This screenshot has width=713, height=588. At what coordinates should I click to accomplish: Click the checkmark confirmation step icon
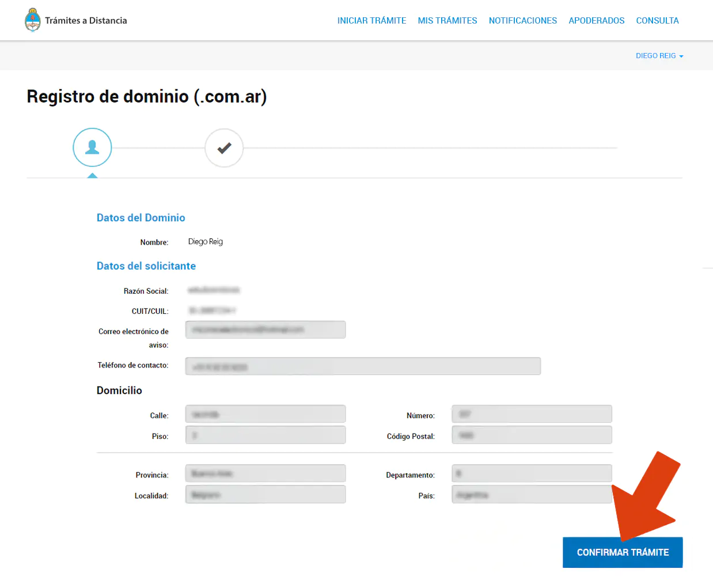224,147
